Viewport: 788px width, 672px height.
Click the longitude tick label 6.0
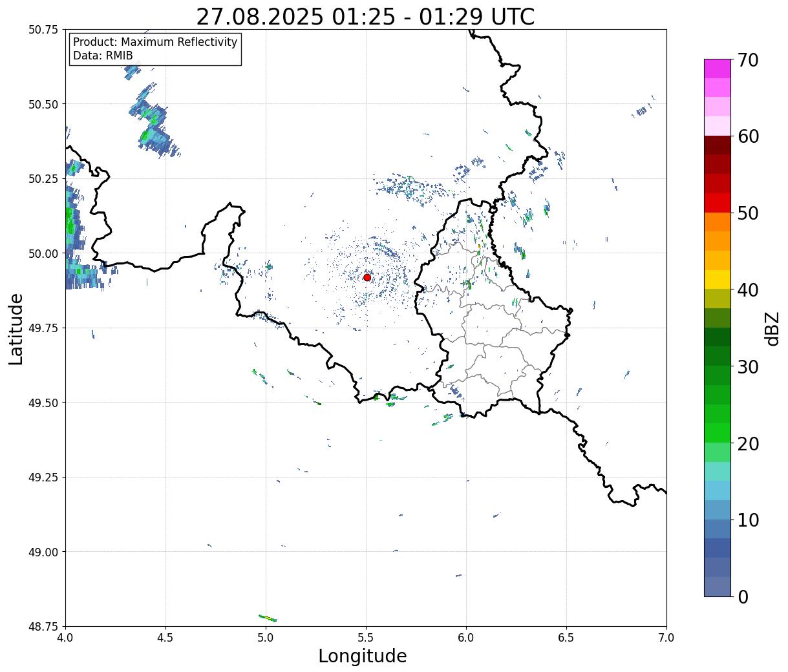pyautogui.click(x=466, y=638)
